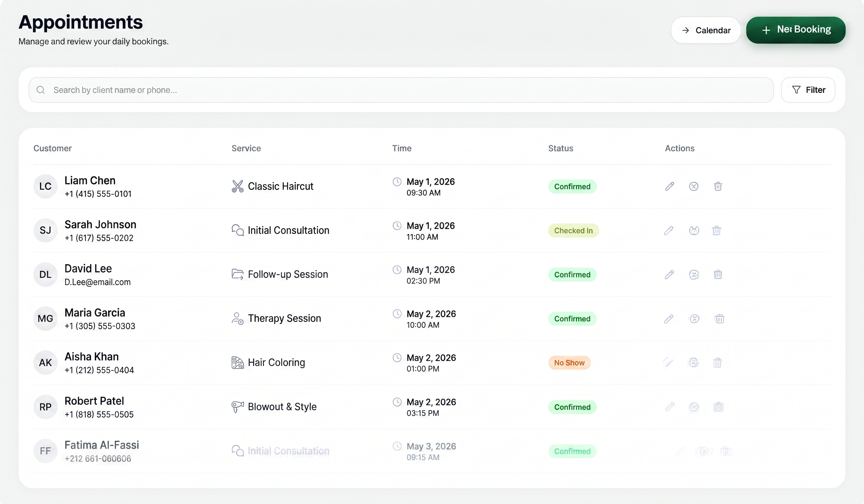Click the Customer column header
This screenshot has width=864, height=504.
[52, 148]
